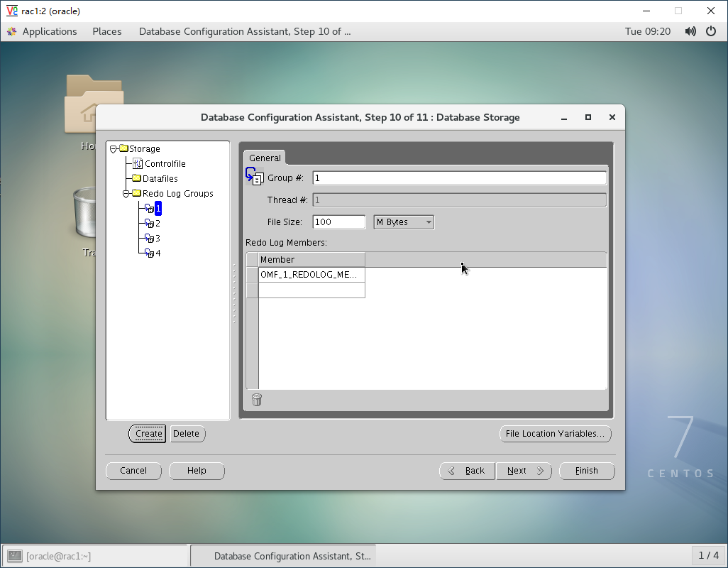Click the Controlfile document icon
Screen dimensions: 728x568
(138, 163)
